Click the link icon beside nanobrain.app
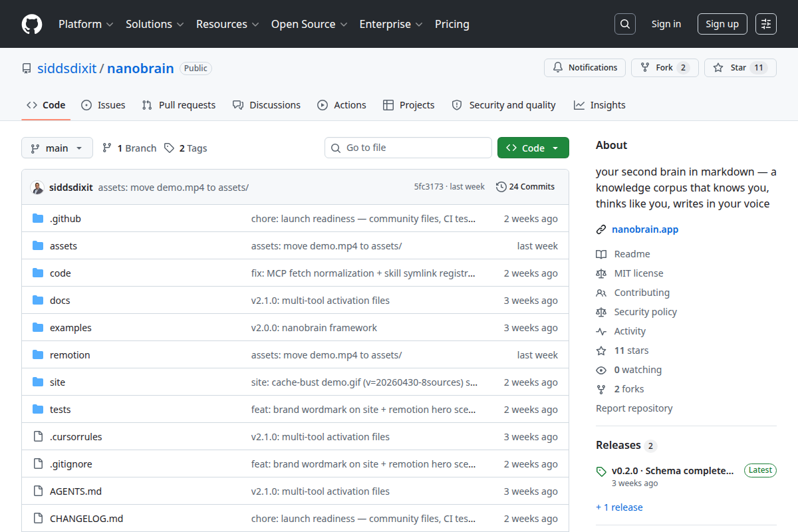798x532 pixels. coord(601,229)
